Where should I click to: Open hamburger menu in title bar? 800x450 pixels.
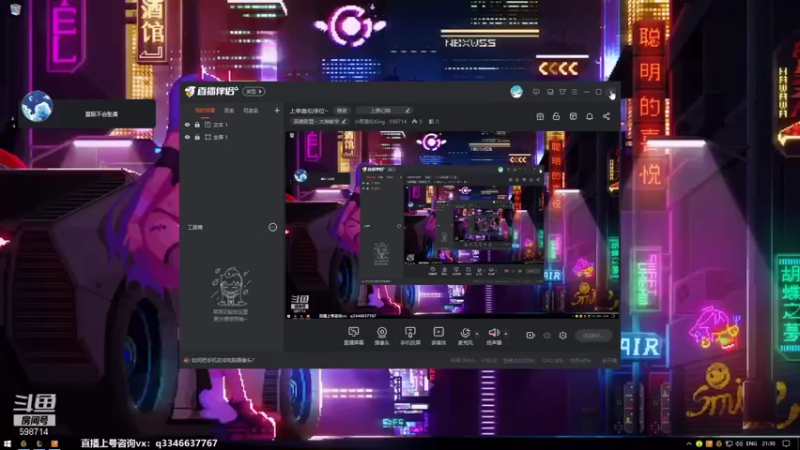[x=574, y=92]
